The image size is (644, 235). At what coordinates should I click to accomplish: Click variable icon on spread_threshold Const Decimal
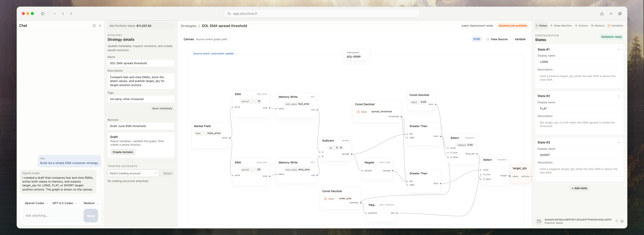coord(358,112)
